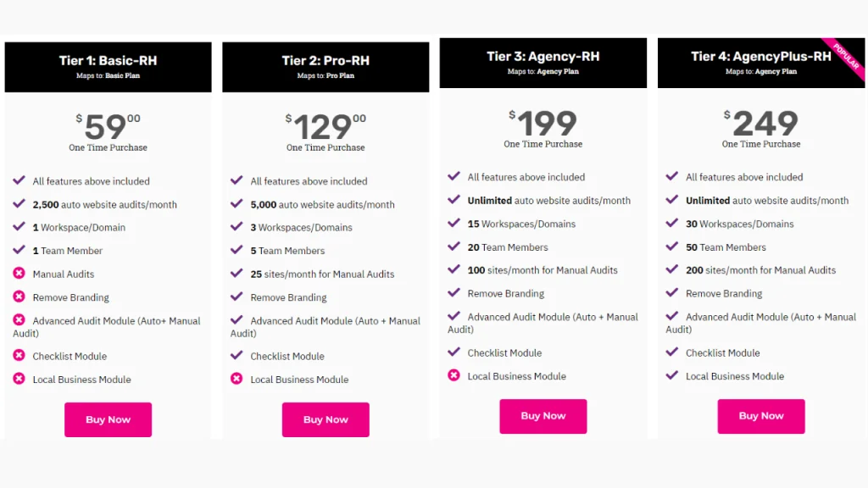The width and height of the screenshot is (868, 488).
Task: Click the Tier 2: Pro-RH header
Action: [325, 61]
